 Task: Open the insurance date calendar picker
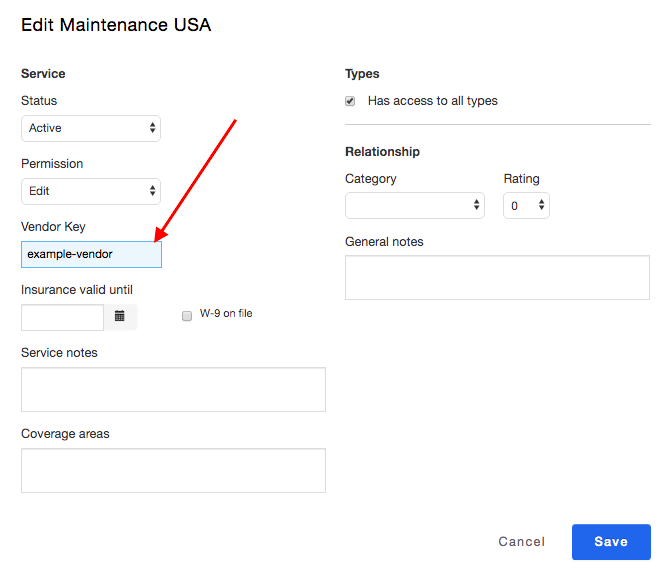(120, 317)
